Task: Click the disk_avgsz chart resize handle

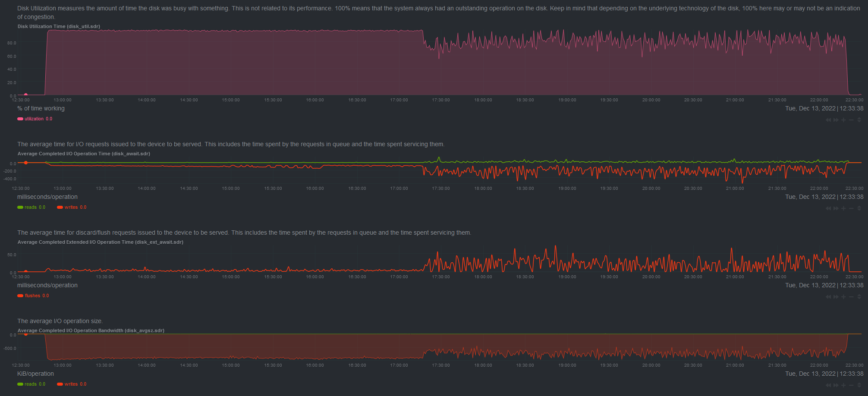Action: tap(859, 385)
